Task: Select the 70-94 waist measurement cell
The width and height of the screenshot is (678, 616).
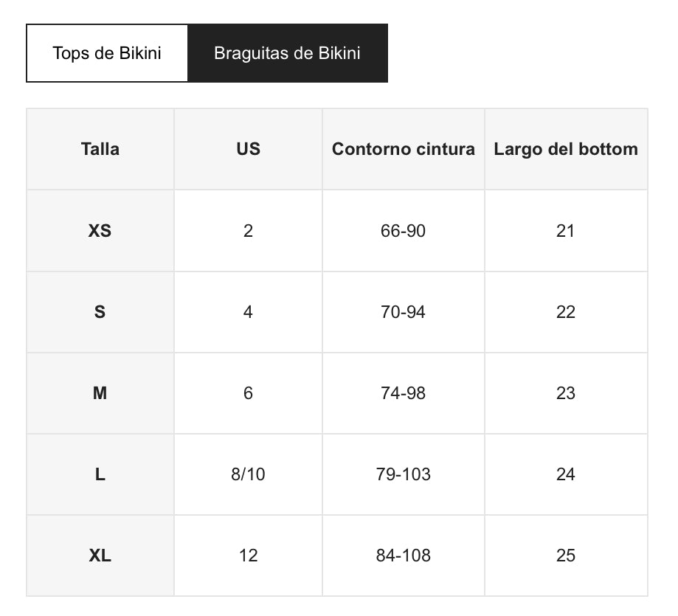Action: tap(404, 312)
